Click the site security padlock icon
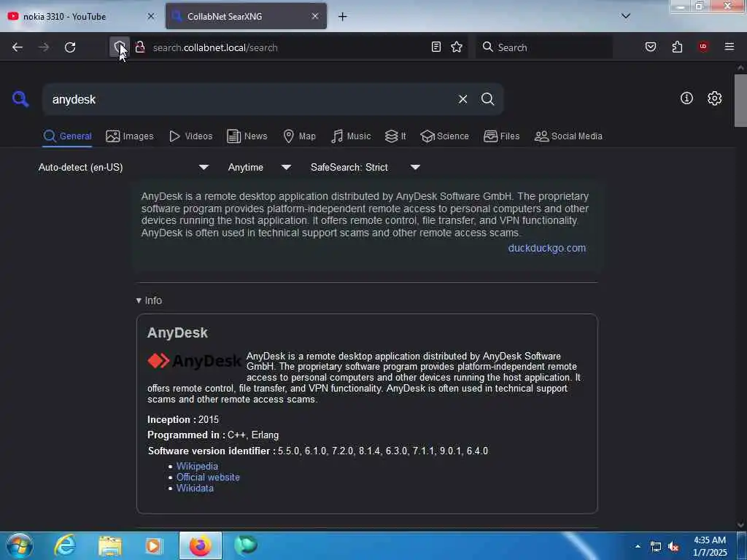Screen dimensions: 747x560 click(x=139, y=47)
